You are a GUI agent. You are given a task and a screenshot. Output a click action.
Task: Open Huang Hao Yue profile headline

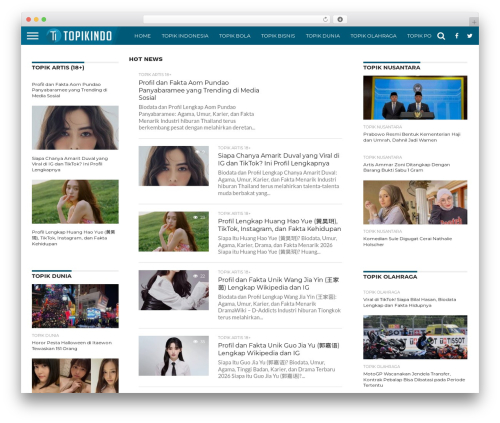click(x=279, y=225)
